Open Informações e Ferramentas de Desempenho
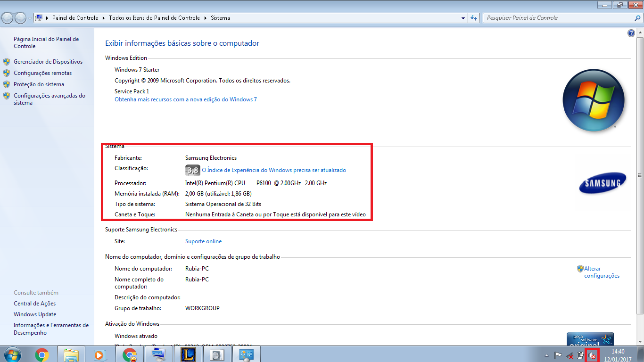The height and width of the screenshot is (362, 644). (51, 329)
